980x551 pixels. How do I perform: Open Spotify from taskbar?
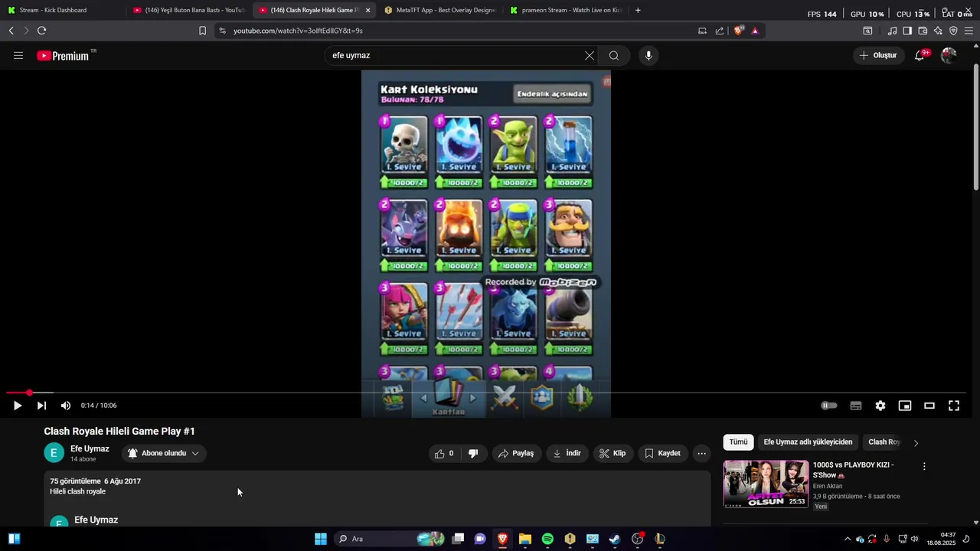coord(547,539)
